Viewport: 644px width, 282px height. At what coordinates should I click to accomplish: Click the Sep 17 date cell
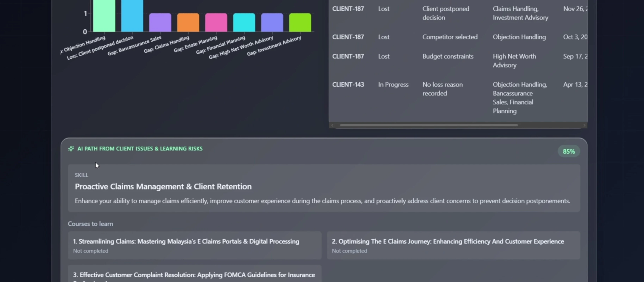click(x=575, y=56)
